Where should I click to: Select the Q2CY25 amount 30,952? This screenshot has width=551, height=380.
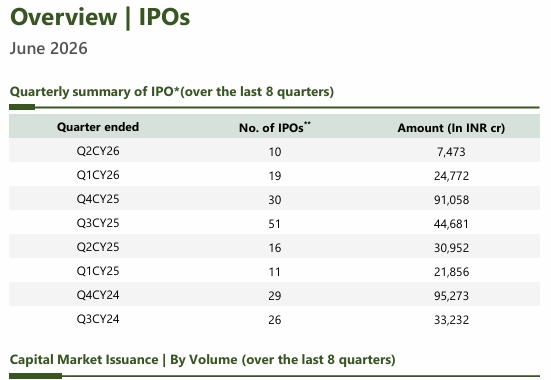(x=451, y=248)
